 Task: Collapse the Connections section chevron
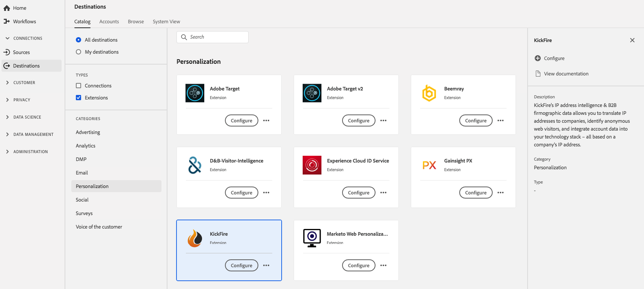[8, 38]
